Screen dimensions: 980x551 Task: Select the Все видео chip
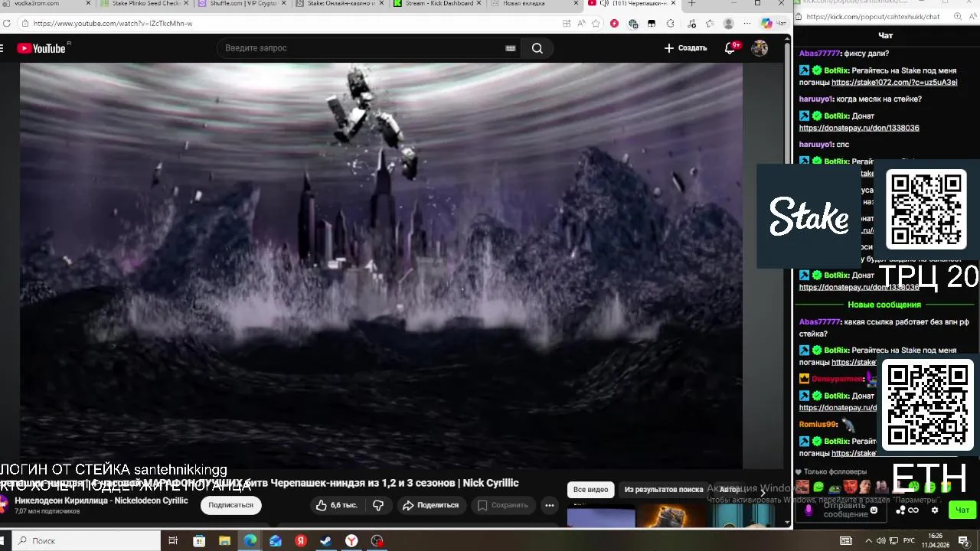click(x=590, y=490)
